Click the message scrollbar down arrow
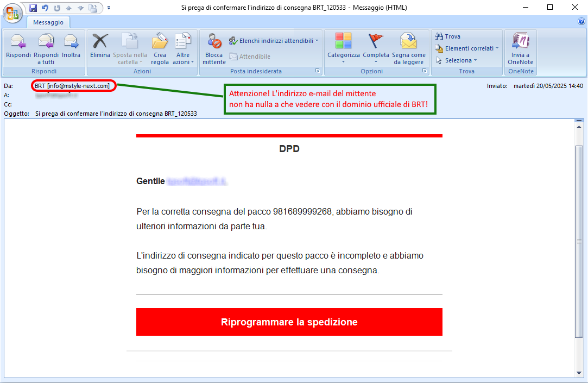 [579, 373]
